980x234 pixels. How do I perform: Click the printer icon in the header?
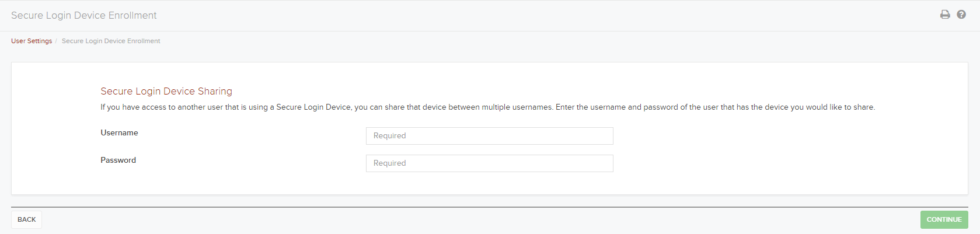coord(945,15)
